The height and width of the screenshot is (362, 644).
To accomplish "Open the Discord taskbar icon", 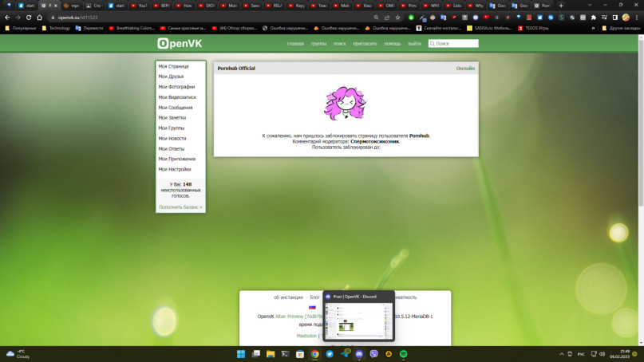I will tap(359, 354).
